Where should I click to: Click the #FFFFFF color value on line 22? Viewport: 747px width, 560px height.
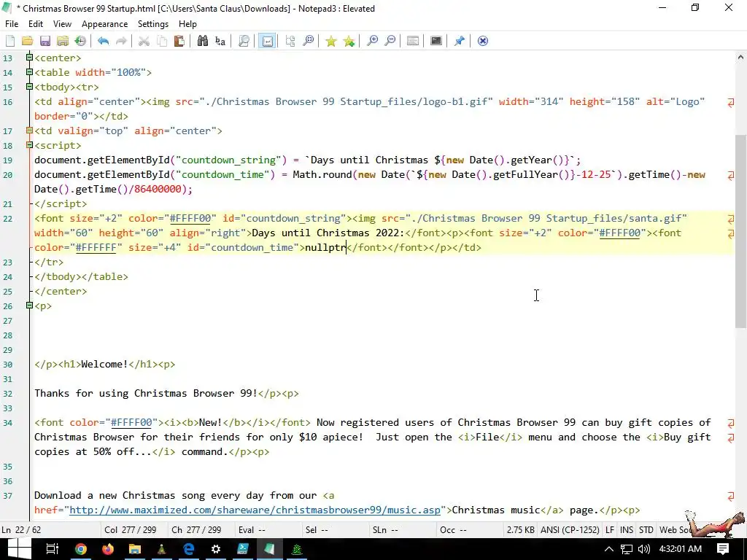click(96, 248)
